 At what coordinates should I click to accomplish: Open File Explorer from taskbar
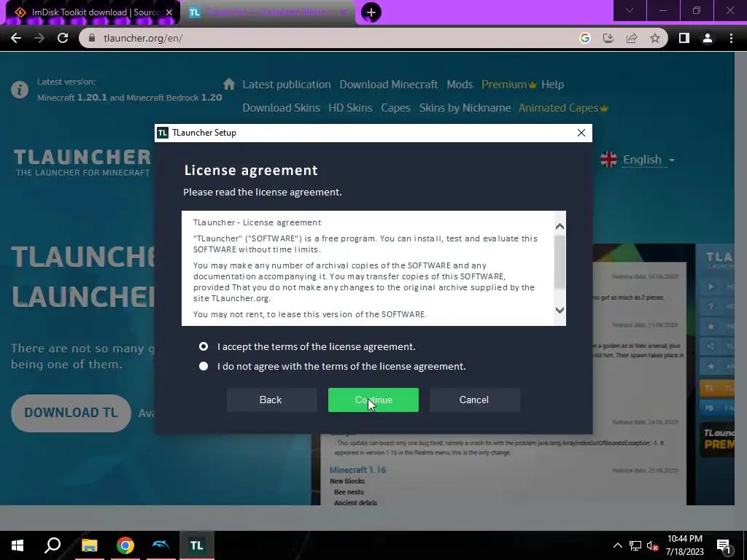90,545
